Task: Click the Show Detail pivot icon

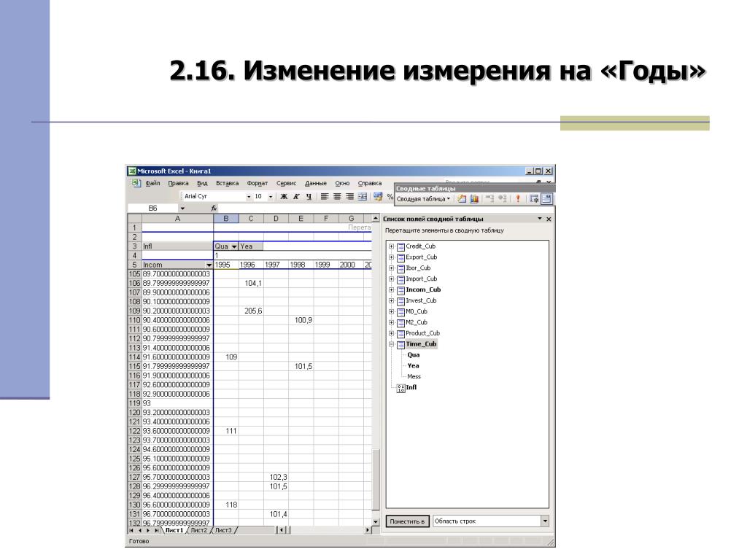Action: click(x=502, y=199)
